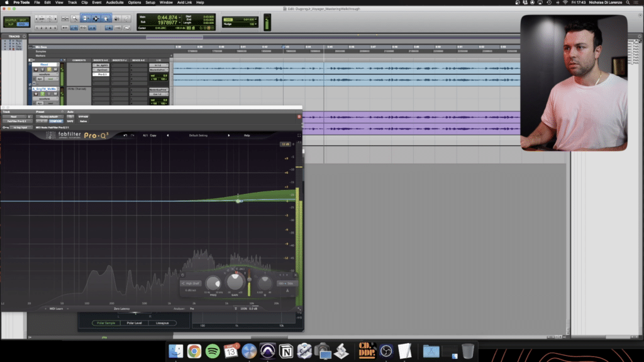Open Finder from the Dock

point(176,351)
